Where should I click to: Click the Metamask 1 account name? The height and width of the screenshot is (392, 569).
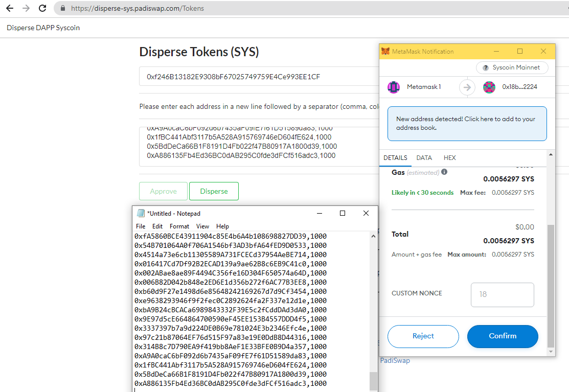(423, 87)
